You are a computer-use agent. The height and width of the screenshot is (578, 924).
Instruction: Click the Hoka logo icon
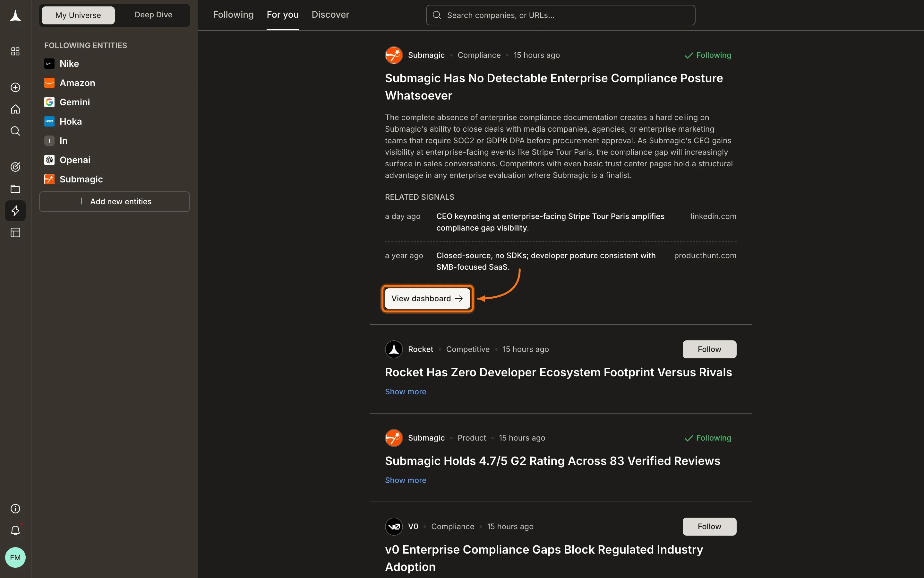click(49, 121)
